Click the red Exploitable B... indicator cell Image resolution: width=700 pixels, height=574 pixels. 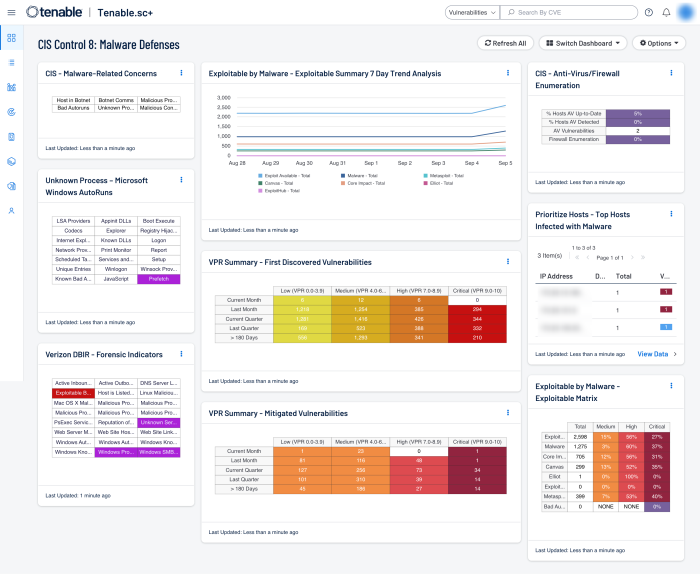(73, 393)
